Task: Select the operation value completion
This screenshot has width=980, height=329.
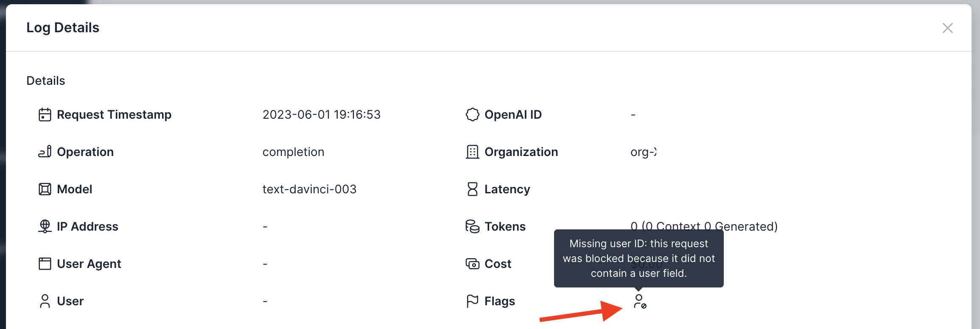Action: coord(293,152)
